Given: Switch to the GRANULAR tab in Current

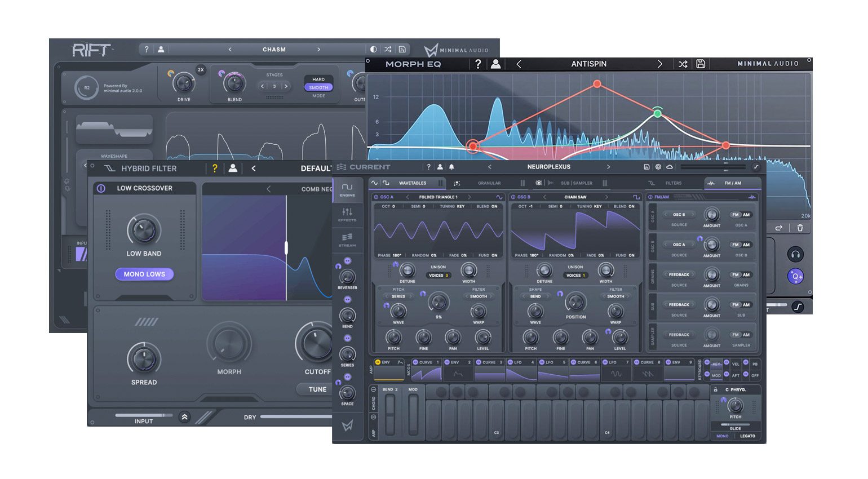Looking at the screenshot, I should tap(489, 183).
